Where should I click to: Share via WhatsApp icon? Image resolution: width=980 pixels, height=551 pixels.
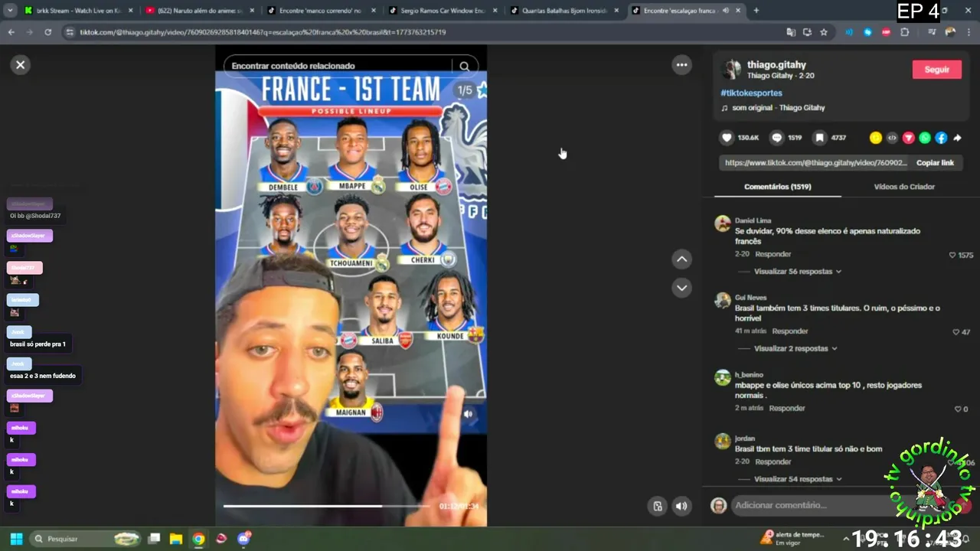pyautogui.click(x=925, y=138)
